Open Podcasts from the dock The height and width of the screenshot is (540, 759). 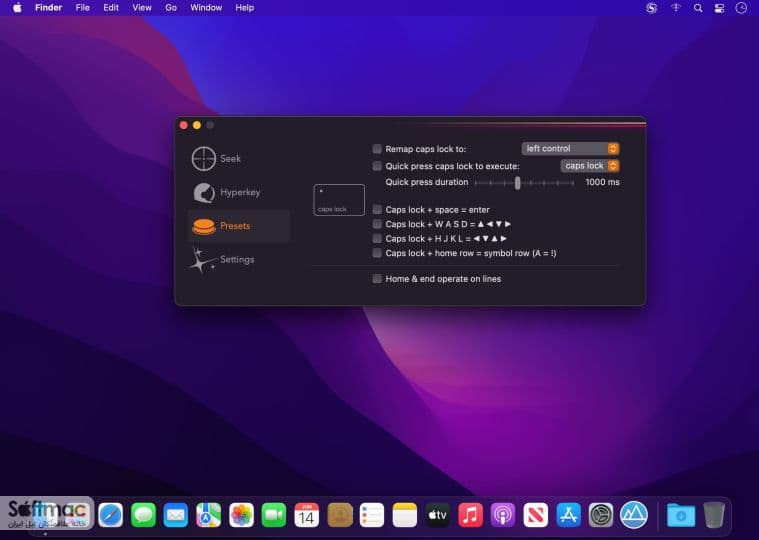pos(503,514)
